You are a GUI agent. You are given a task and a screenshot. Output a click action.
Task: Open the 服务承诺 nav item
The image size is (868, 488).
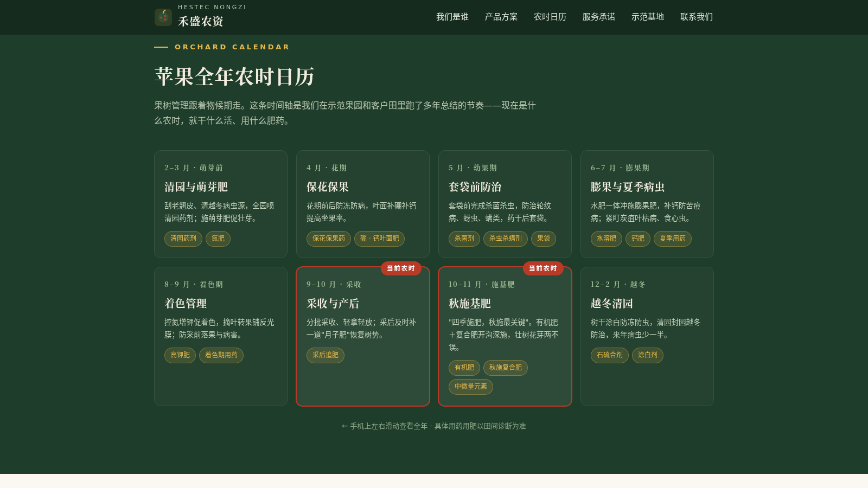[599, 17]
